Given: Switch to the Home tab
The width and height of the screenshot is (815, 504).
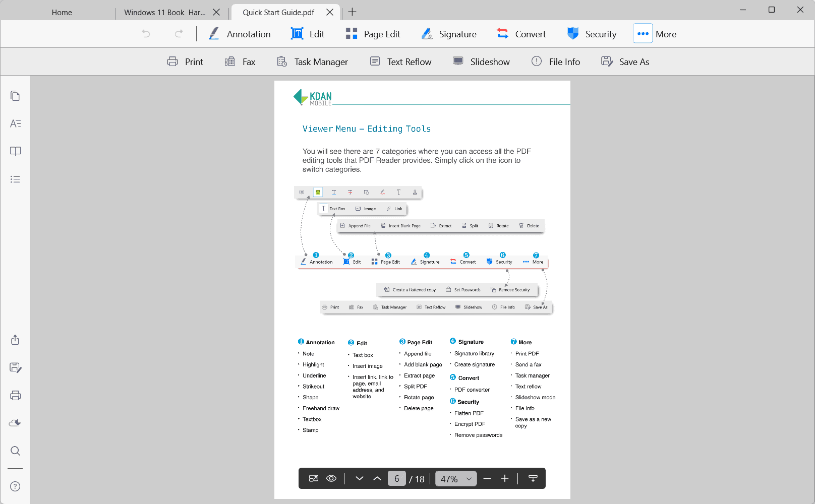Looking at the screenshot, I should [x=62, y=12].
